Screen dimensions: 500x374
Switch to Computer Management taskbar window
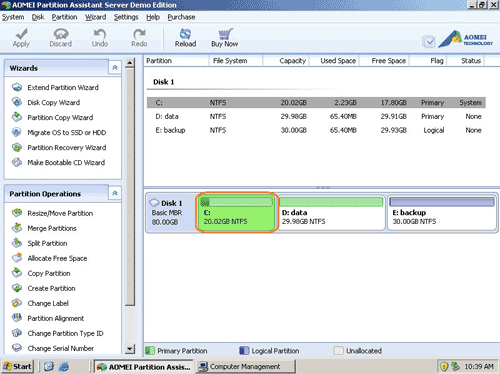click(x=245, y=367)
